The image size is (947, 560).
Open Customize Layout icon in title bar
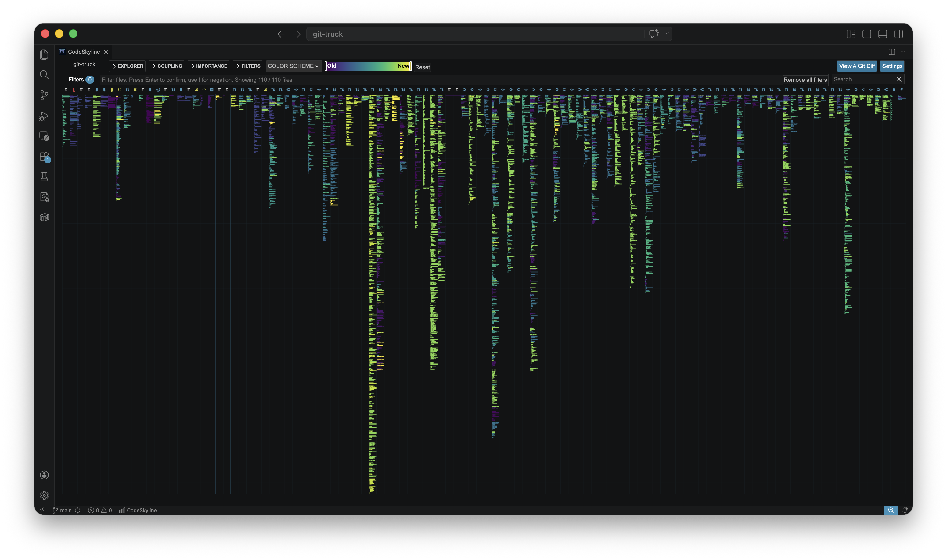[851, 34]
